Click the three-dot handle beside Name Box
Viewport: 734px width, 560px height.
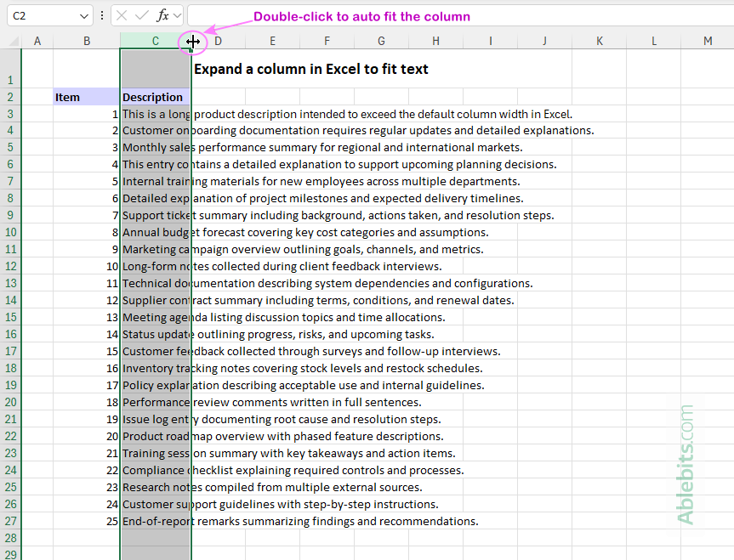tap(102, 15)
